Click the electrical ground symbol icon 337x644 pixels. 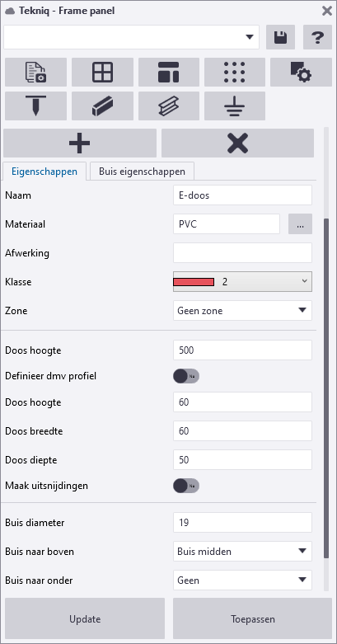[235, 106]
